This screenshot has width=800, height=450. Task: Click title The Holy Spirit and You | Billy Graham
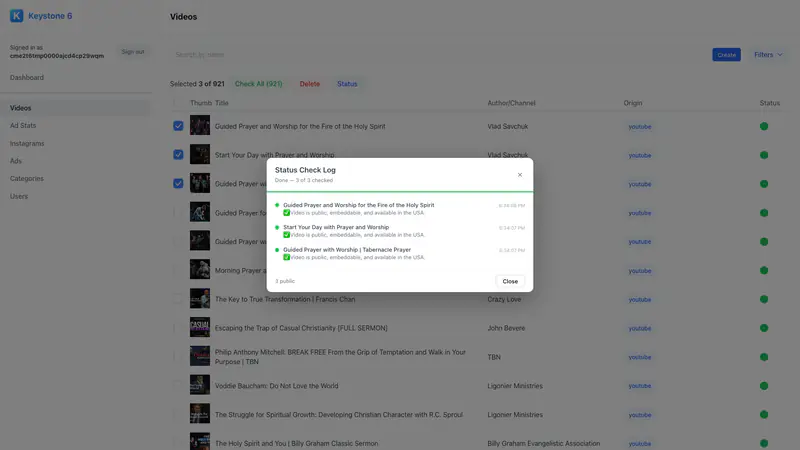pyautogui.click(x=296, y=443)
